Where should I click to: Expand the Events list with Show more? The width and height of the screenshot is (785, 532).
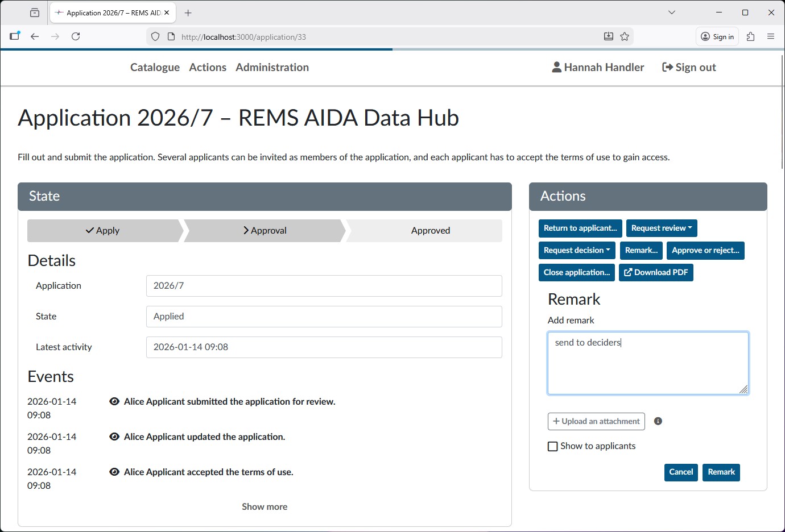click(265, 506)
